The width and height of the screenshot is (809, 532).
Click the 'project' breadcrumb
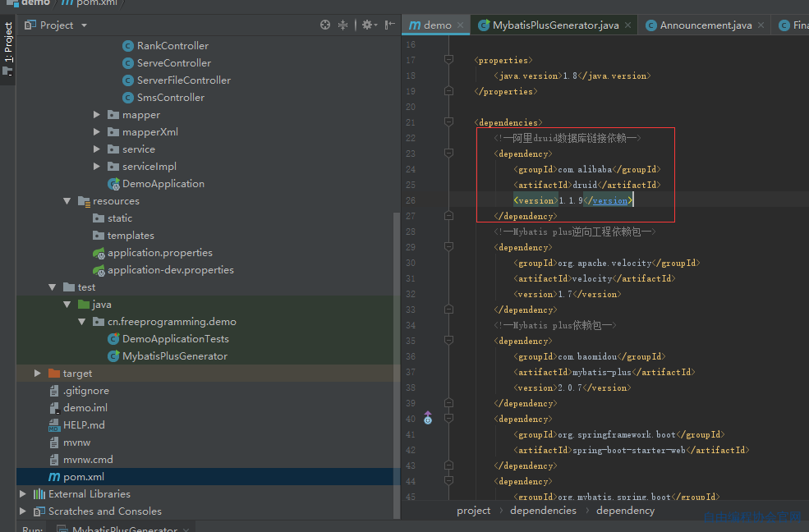point(473,511)
